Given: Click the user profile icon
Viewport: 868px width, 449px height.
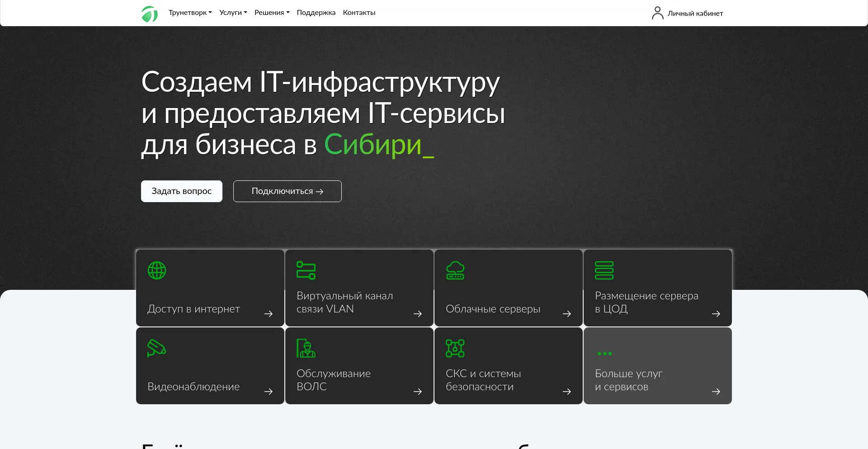Looking at the screenshot, I should tap(658, 13).
